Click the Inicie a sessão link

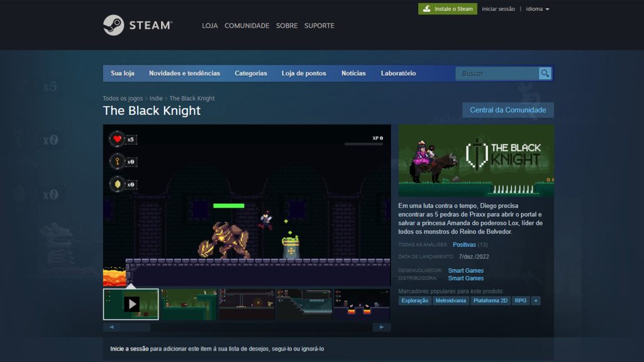coord(130,349)
